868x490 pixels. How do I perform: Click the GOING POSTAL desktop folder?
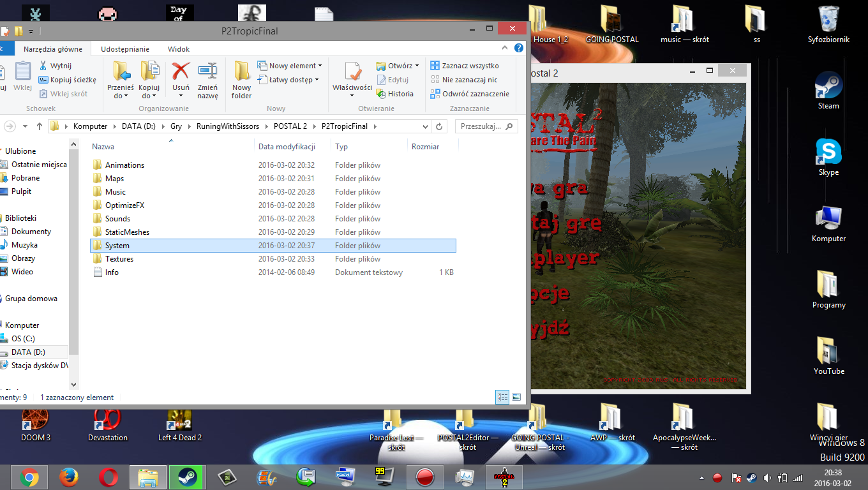612,24
